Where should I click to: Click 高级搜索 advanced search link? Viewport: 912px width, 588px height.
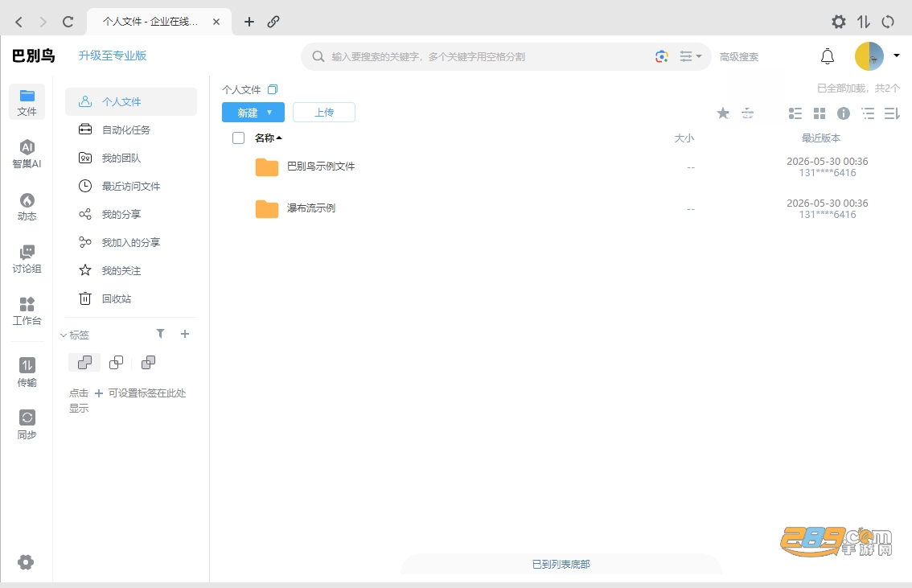click(x=738, y=57)
